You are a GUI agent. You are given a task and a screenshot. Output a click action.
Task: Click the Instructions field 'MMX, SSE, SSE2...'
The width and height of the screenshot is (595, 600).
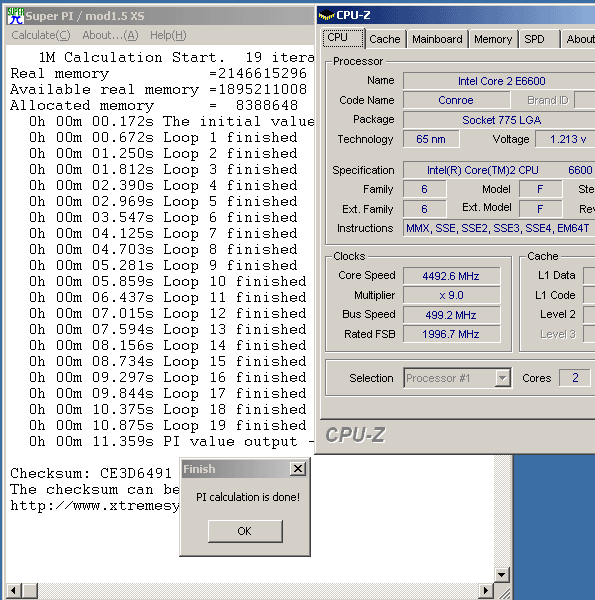(x=499, y=228)
